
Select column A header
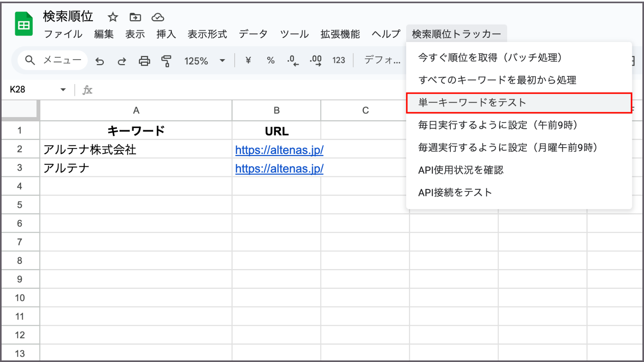tap(136, 110)
